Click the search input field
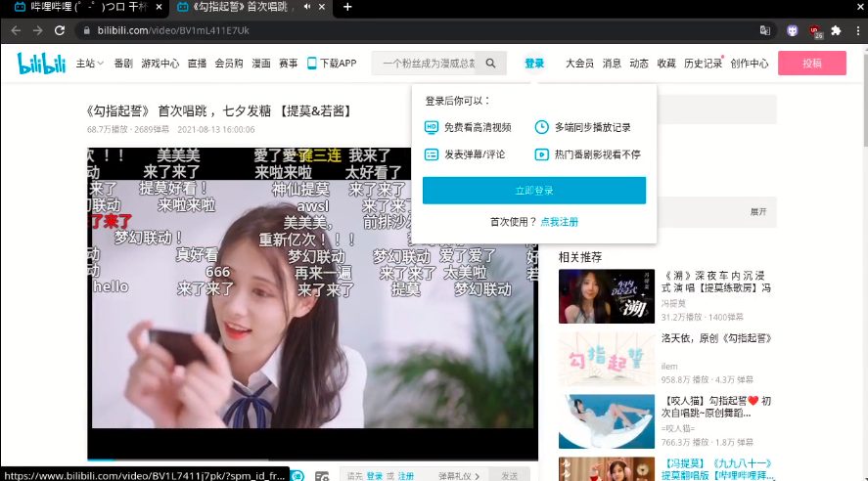Screen dimensions: 868x481 click(x=426, y=64)
